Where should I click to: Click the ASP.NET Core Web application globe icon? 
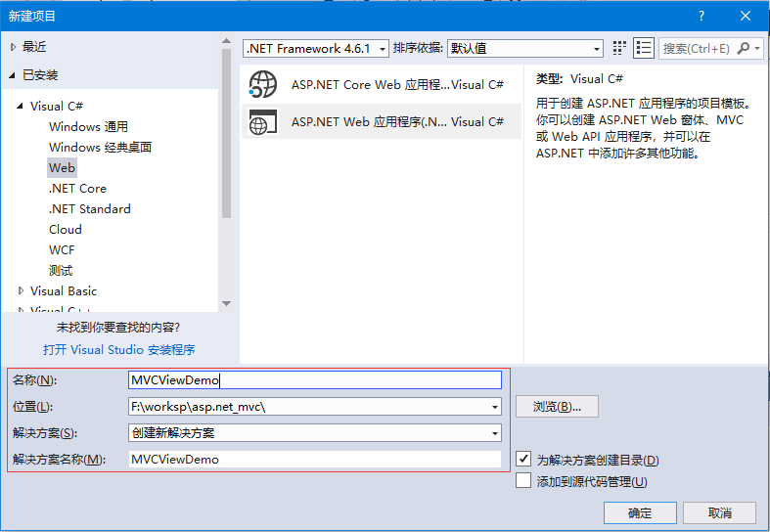263,85
